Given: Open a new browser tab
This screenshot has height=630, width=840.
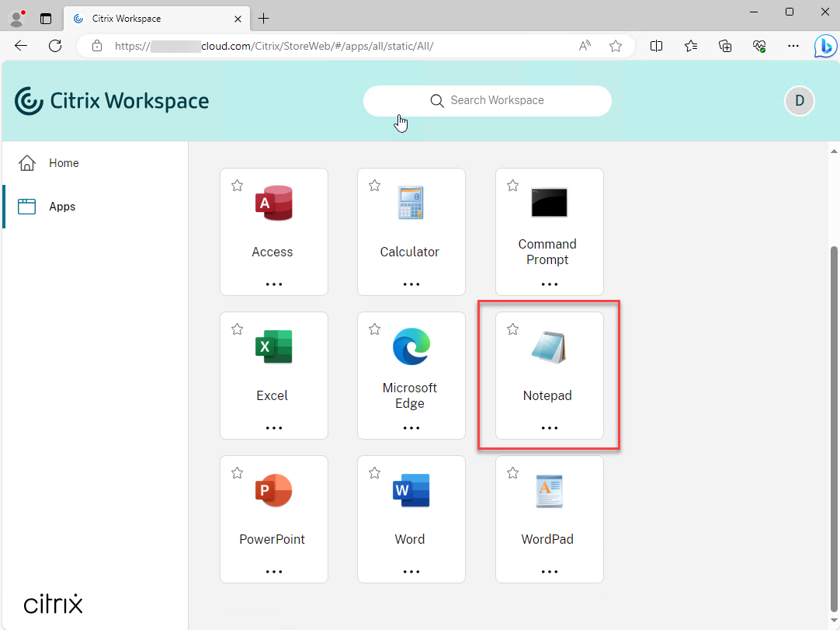Looking at the screenshot, I should click(264, 19).
